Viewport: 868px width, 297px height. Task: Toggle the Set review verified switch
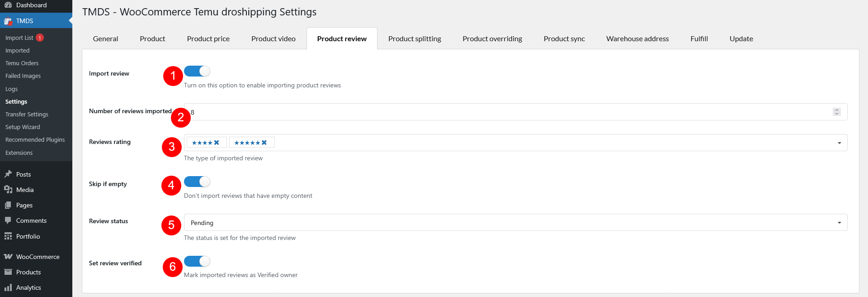[x=197, y=261]
